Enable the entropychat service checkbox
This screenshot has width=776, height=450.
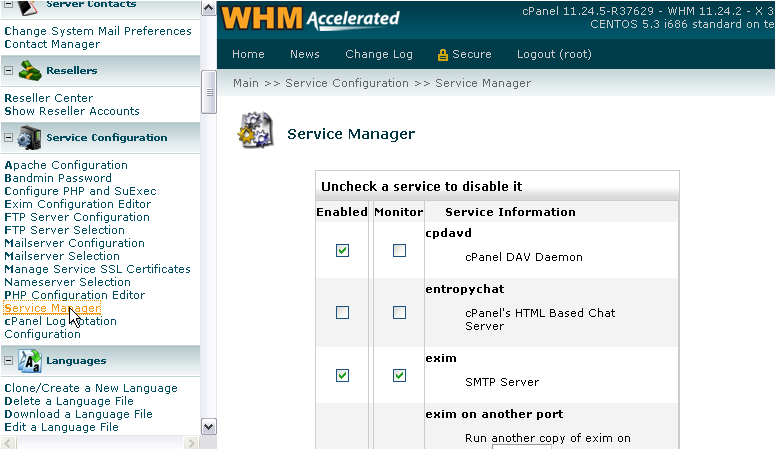coord(342,312)
